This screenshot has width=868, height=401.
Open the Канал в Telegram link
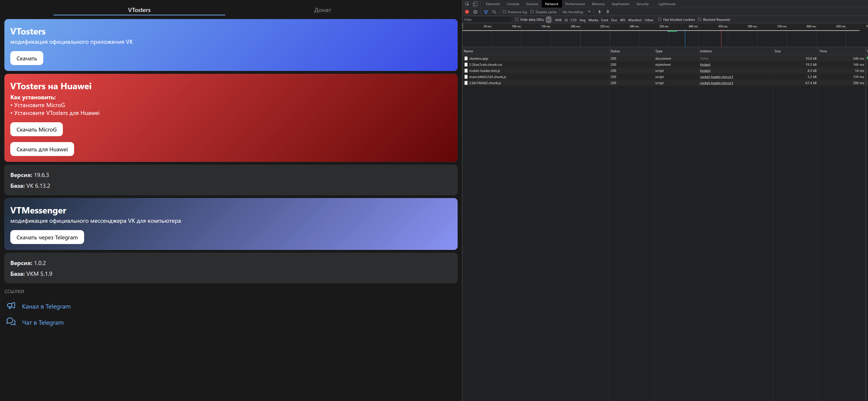[46, 306]
